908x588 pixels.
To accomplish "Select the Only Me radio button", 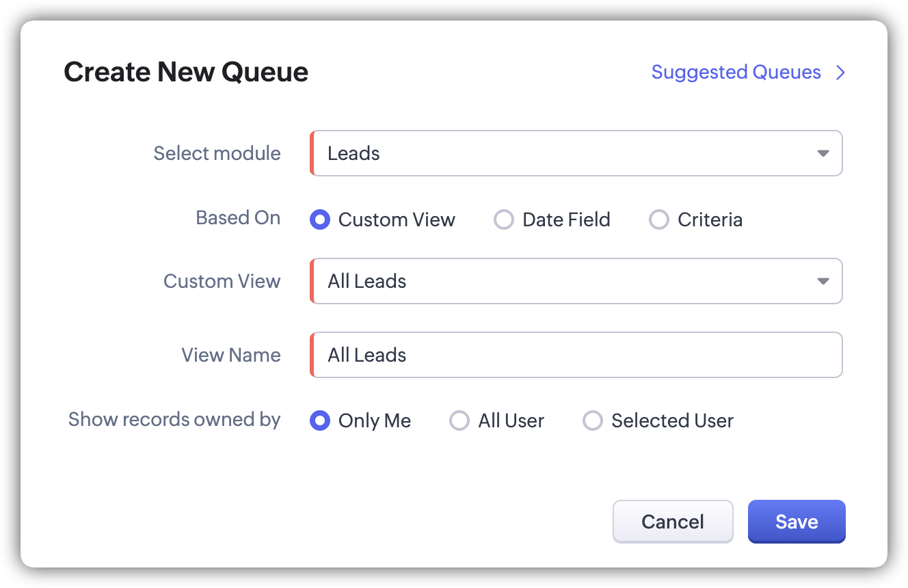I will pyautogui.click(x=320, y=420).
